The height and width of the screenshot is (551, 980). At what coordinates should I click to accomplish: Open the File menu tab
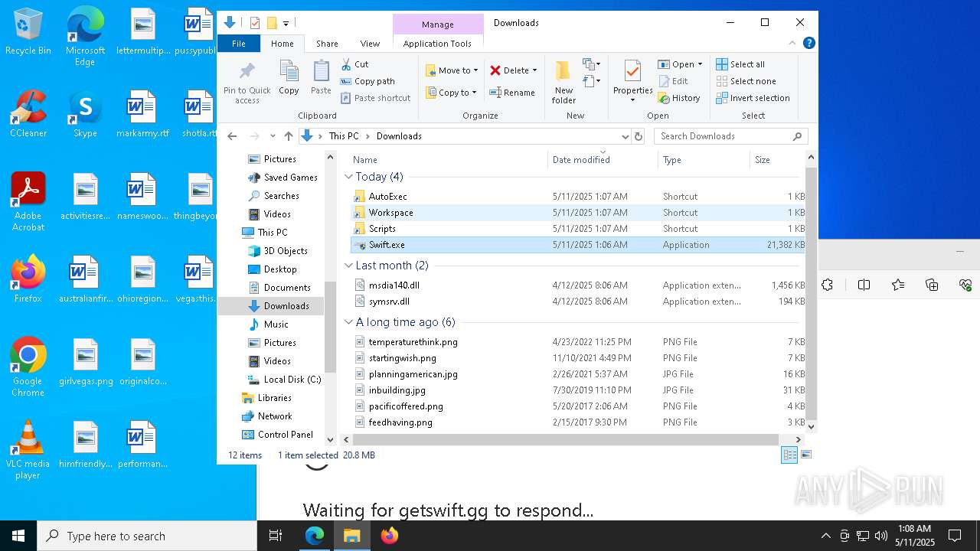[x=239, y=44]
